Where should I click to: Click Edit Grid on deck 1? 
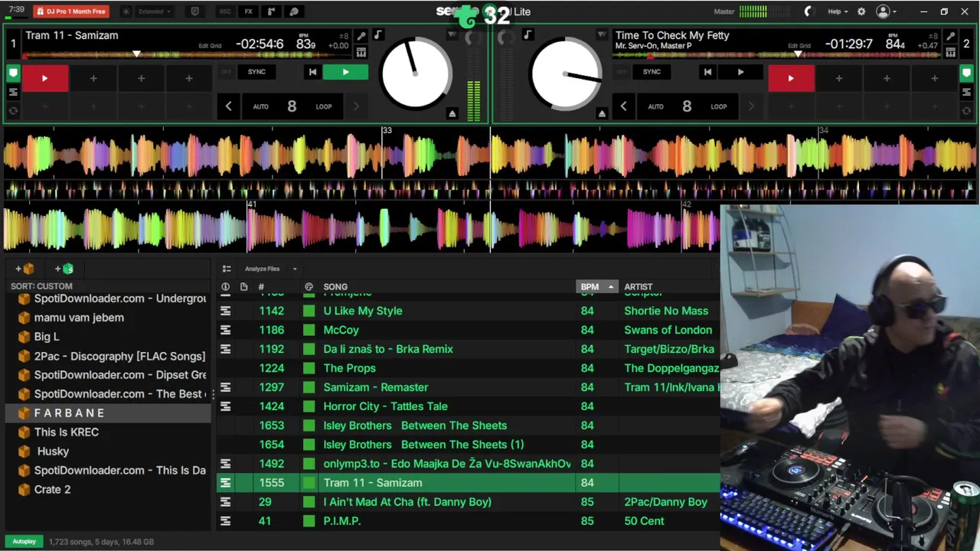coord(210,46)
